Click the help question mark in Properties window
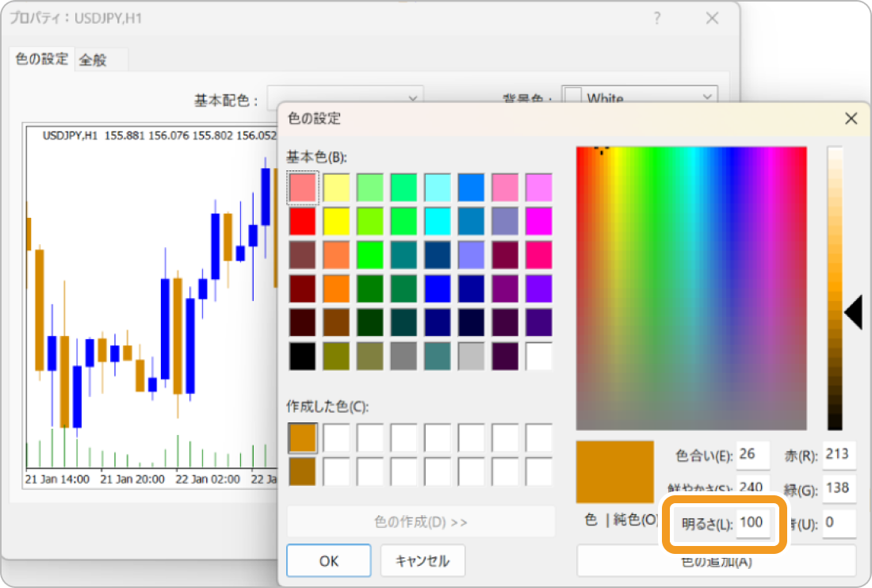Viewport: 872px width, 588px height. pos(657,18)
